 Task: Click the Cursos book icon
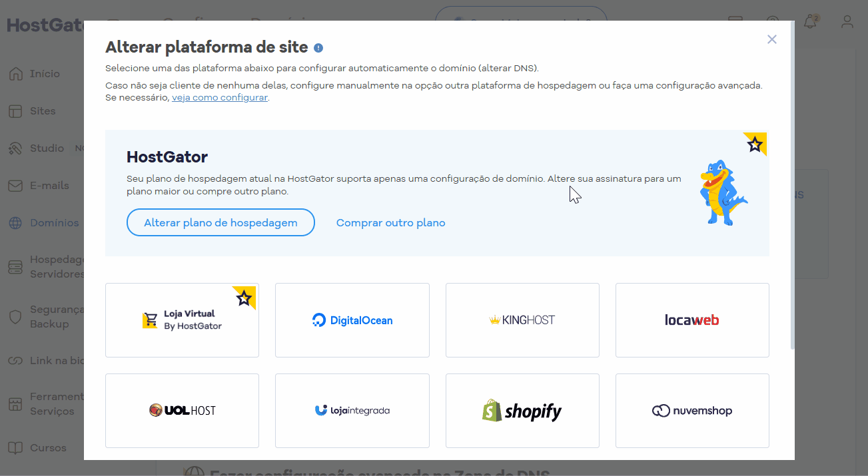pyautogui.click(x=15, y=448)
